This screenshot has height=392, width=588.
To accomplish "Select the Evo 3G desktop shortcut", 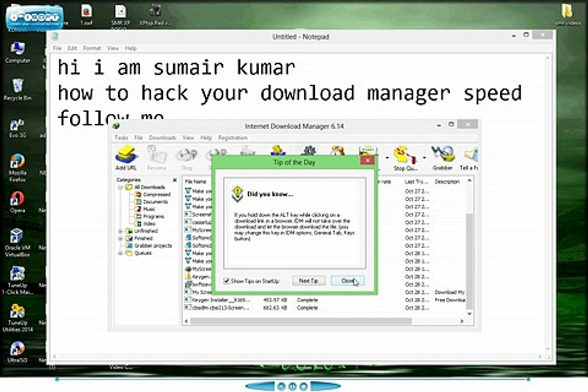I will [x=17, y=128].
